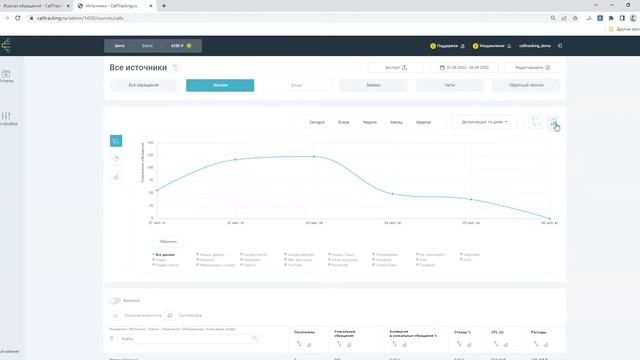Viewport: 640px width, 360px height.
Task: Open the Отчеты section in the sidebar
Action: coord(6,76)
